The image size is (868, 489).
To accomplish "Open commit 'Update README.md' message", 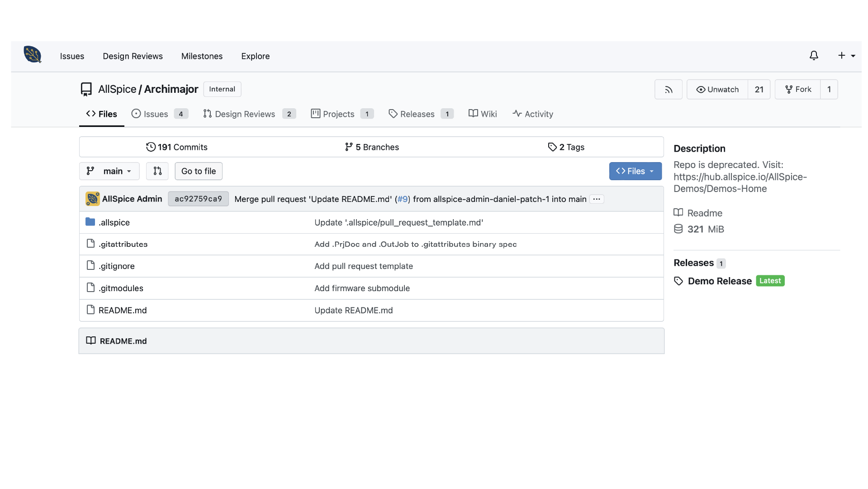I will [354, 310].
